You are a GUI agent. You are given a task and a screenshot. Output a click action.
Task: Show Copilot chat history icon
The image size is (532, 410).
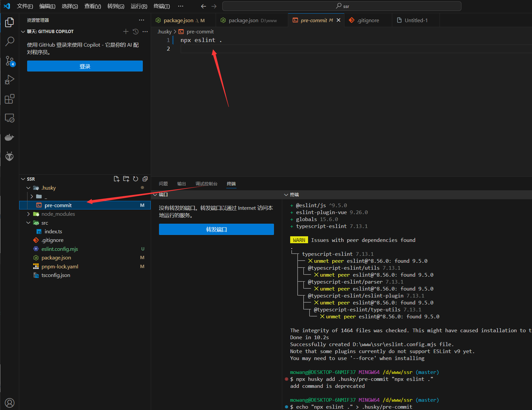click(x=135, y=31)
